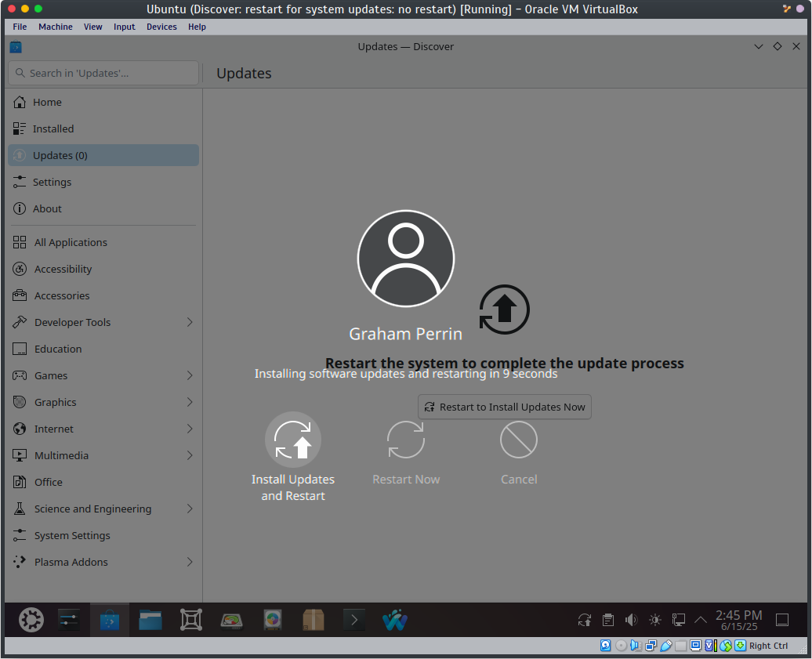Choose the Restart Now option
This screenshot has height=659, width=812.
[x=406, y=453]
